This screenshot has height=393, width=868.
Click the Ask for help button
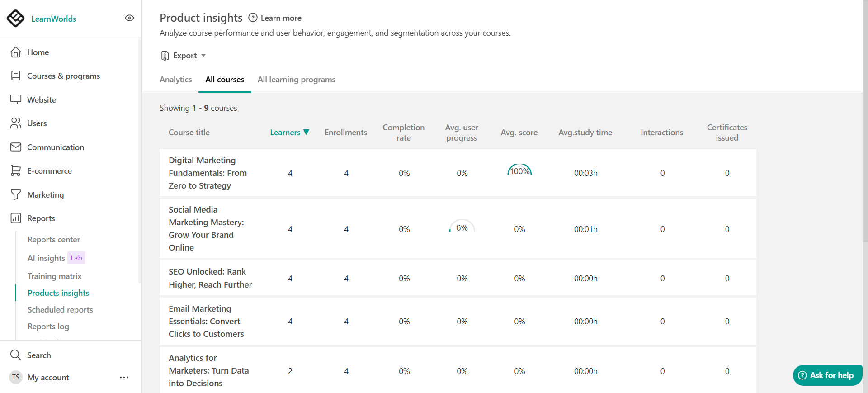tap(827, 375)
